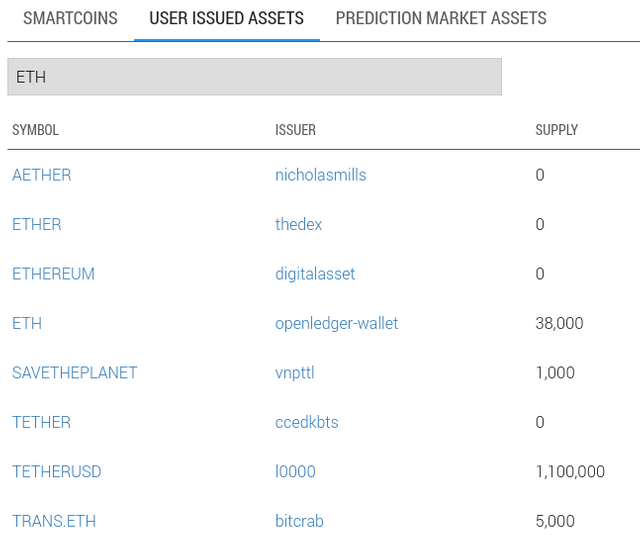Open the SAVETHEPLANET asset link
The height and width of the screenshot is (545, 640).
pos(75,373)
